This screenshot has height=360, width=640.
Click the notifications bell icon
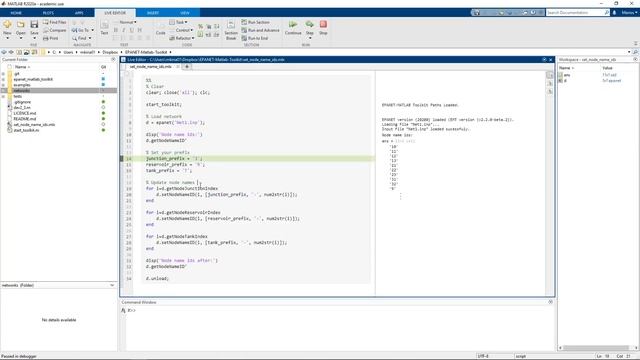click(x=614, y=13)
